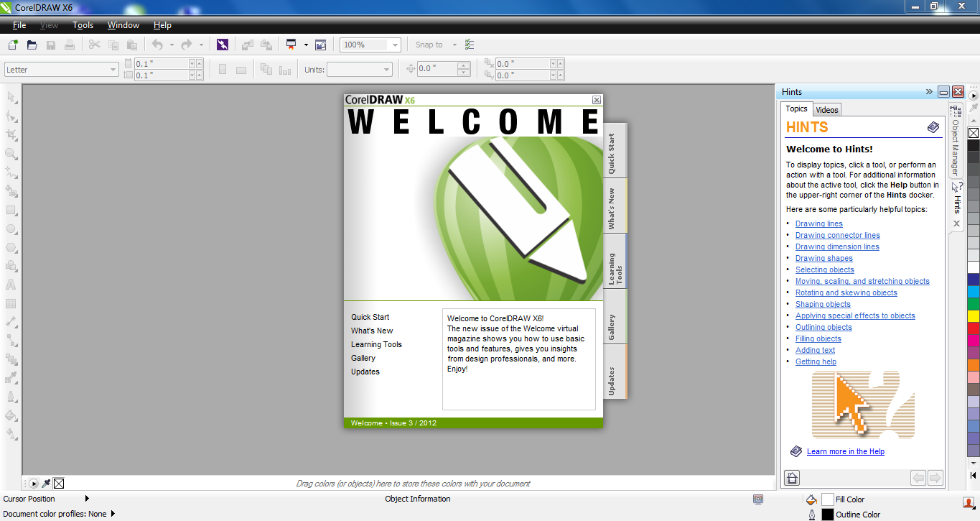Open color palette flyout arrow at top
Screen dimensions: 980x521
(x=974, y=95)
